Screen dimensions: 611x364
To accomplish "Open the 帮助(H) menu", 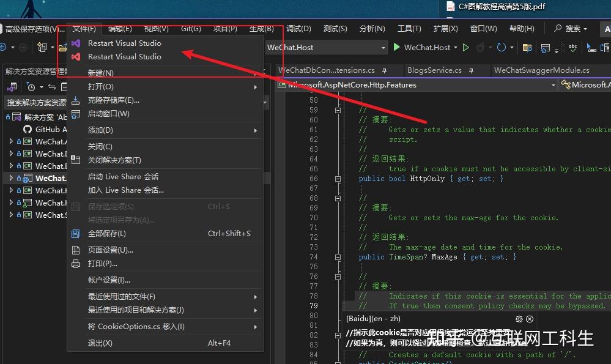I will pos(522,29).
